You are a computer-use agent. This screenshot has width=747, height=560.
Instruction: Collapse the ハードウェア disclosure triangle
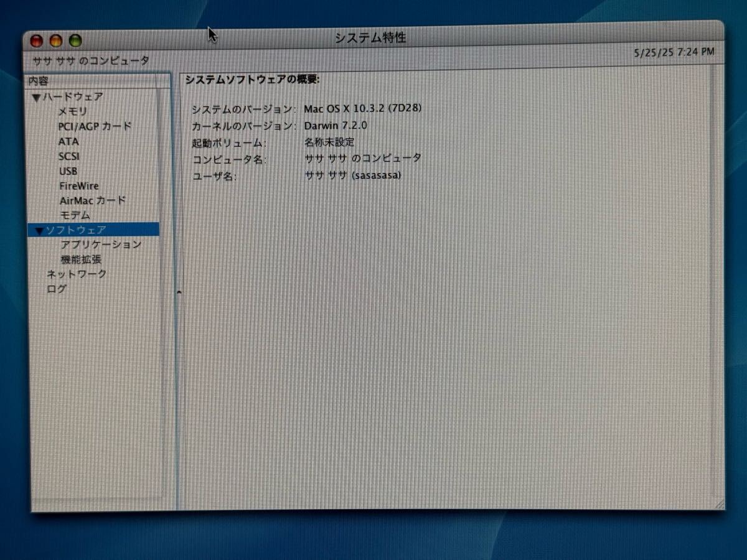[36, 98]
